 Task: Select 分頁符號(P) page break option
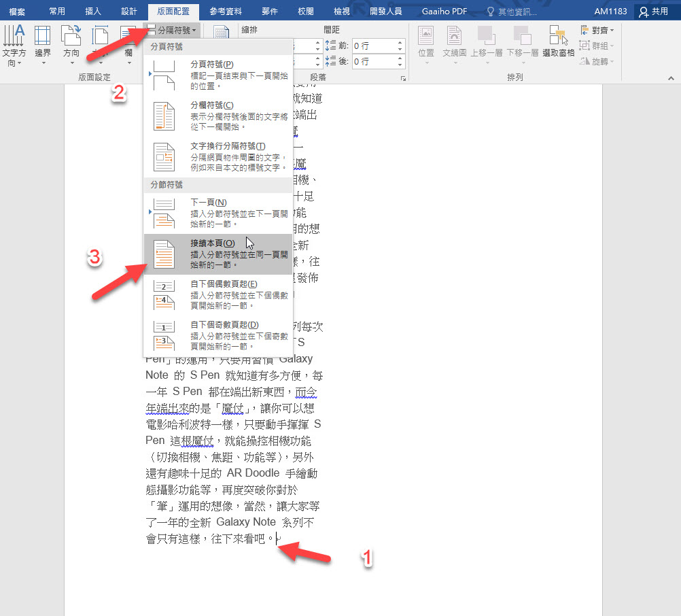point(218,75)
